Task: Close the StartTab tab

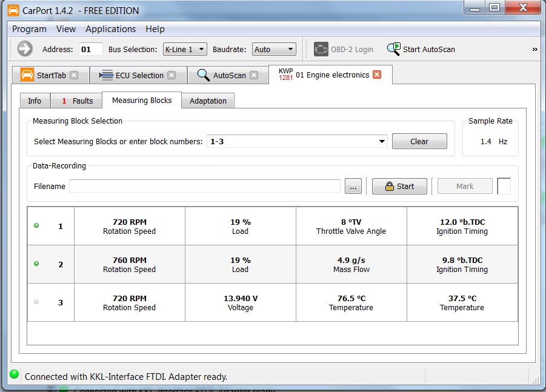Action: [x=74, y=75]
